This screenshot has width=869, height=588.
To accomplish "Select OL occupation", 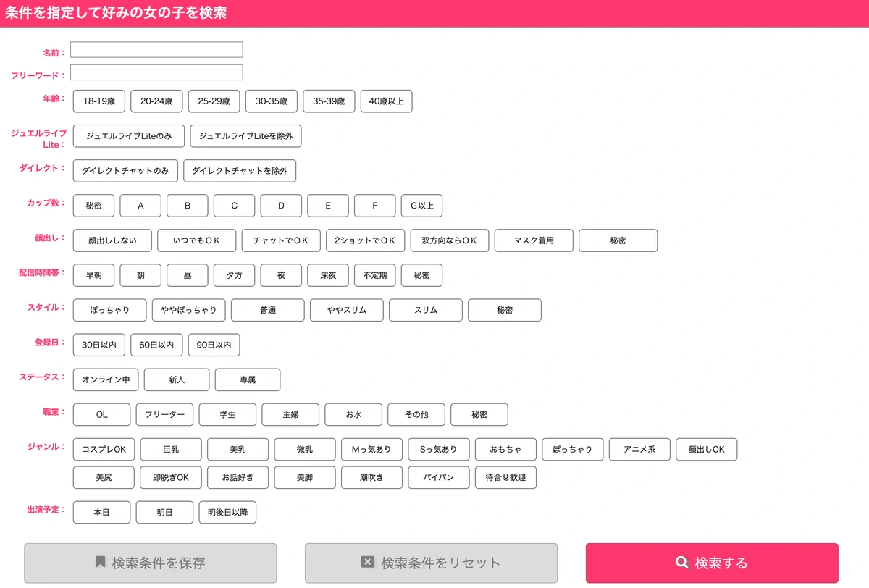I will coord(102,414).
